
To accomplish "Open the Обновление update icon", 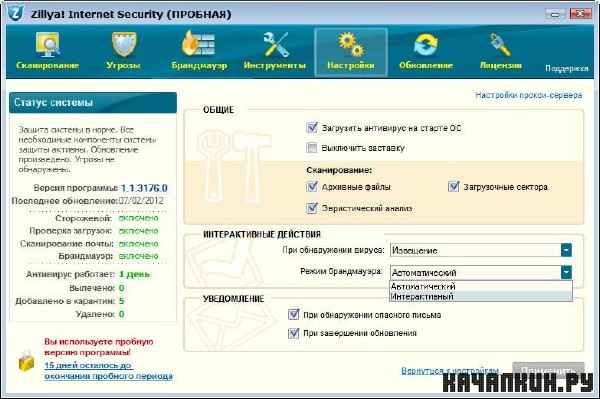I will [426, 45].
